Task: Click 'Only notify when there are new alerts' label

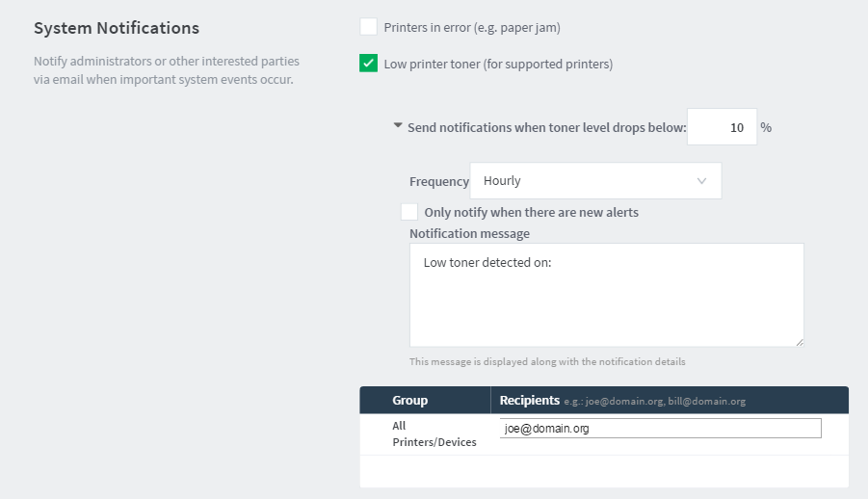Action: (532, 212)
